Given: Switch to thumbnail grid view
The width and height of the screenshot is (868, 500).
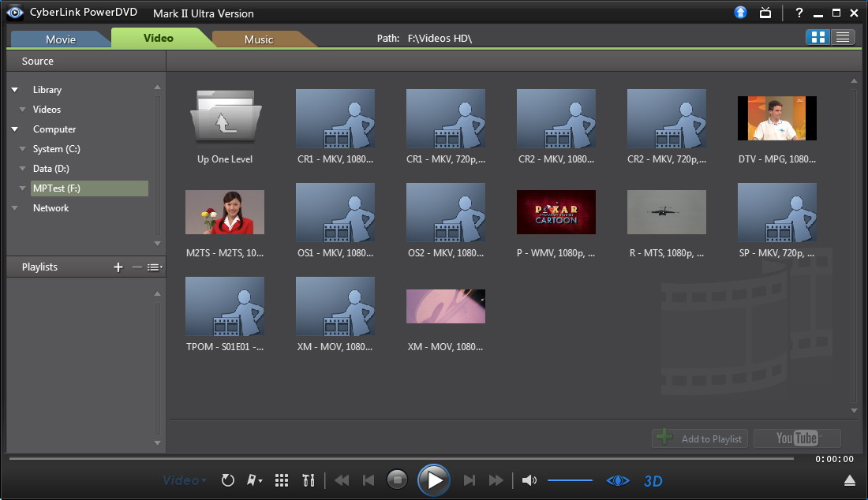Looking at the screenshot, I should pos(818,37).
